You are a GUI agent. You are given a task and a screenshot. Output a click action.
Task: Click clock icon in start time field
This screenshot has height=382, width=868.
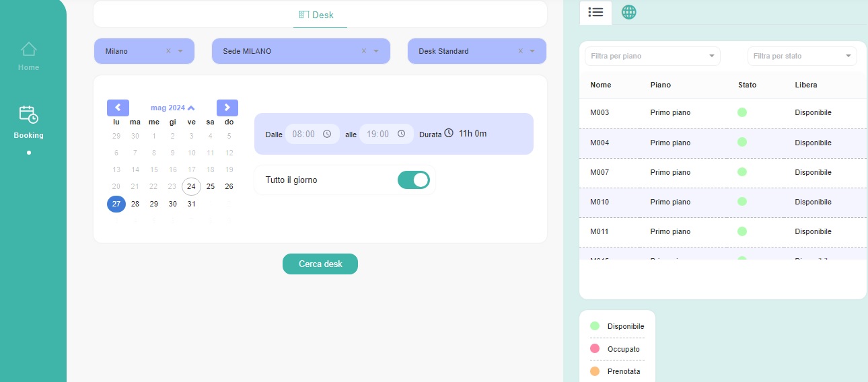coord(327,134)
